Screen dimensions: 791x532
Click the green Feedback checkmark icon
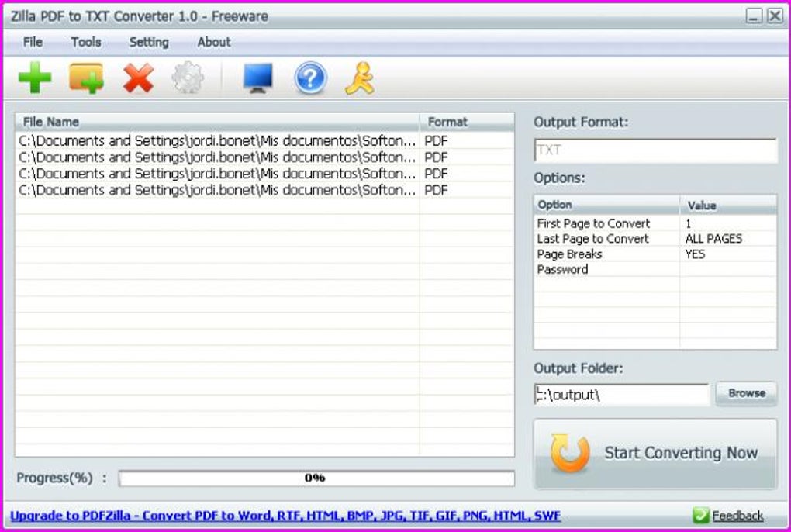[x=701, y=516]
